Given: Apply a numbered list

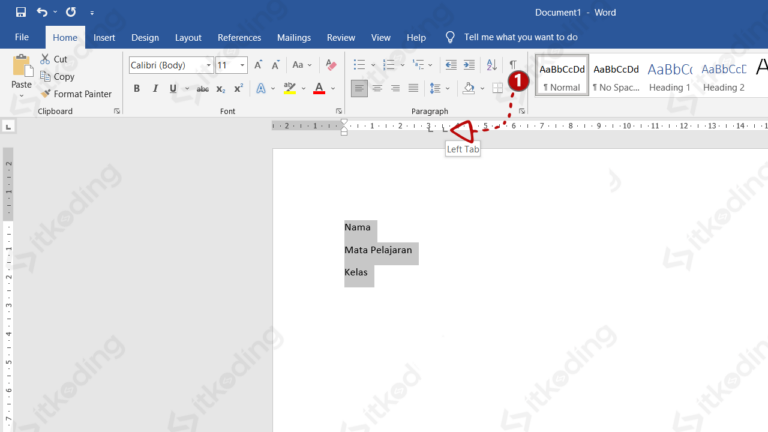Looking at the screenshot, I should (x=388, y=65).
